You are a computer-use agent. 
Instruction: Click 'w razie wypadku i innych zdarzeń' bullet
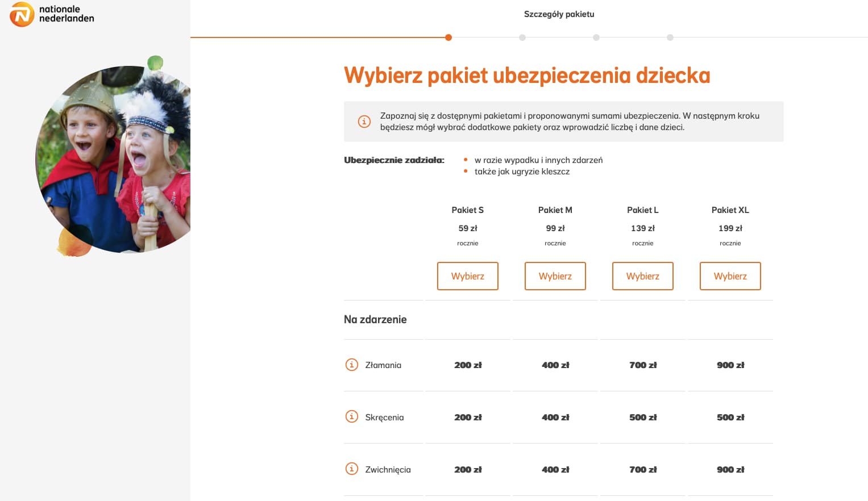[x=538, y=160]
